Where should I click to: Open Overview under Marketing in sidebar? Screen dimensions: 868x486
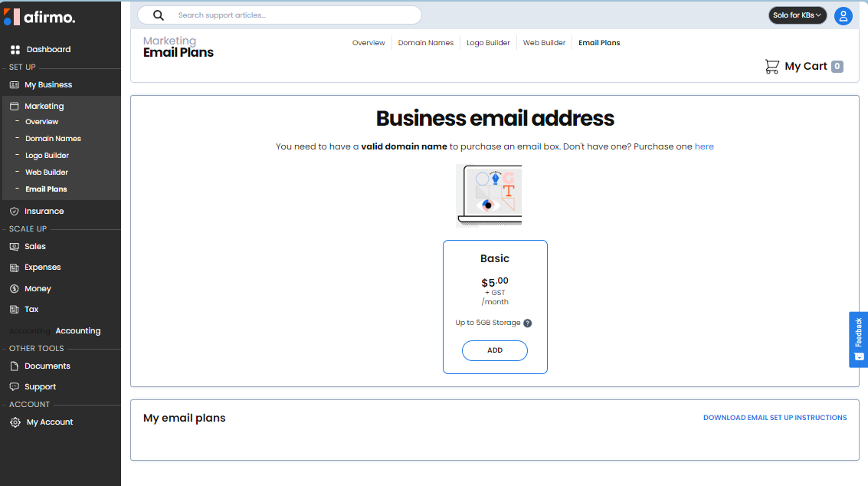(41, 122)
